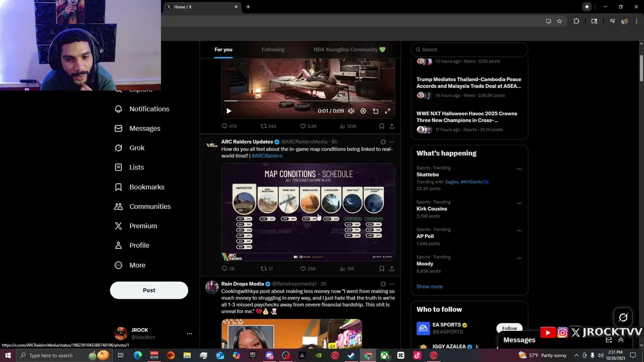Viewport: 644px width, 362px height.
Task: Compose new message in Messages drawer
Action: [609, 340]
